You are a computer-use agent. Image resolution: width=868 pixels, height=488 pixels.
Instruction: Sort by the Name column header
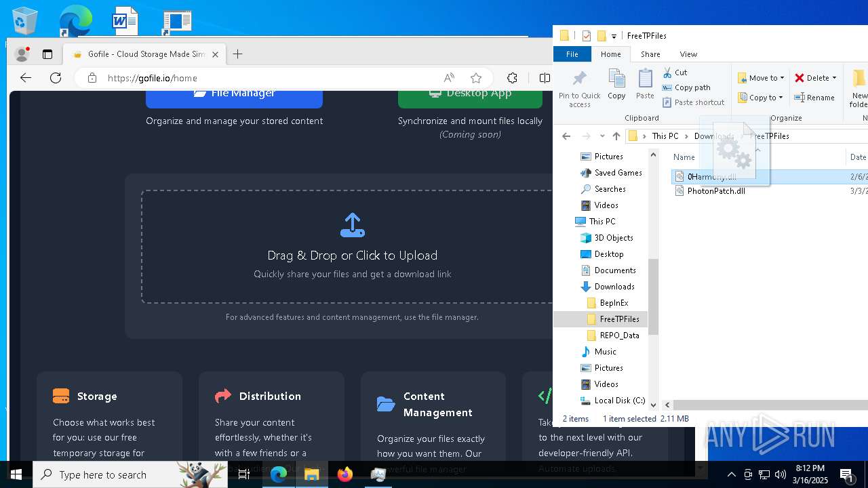(685, 157)
